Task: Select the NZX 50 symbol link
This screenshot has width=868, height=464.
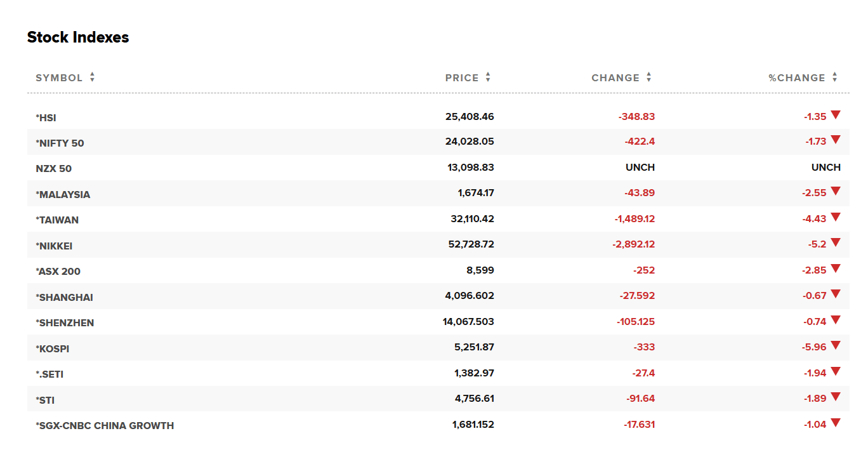Action: click(x=54, y=169)
